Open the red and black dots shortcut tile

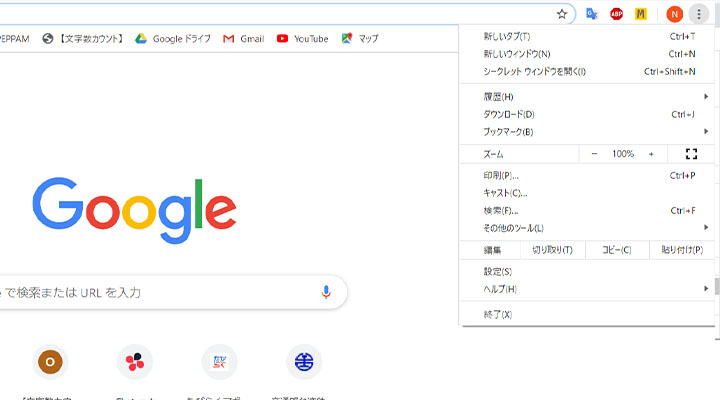click(135, 362)
